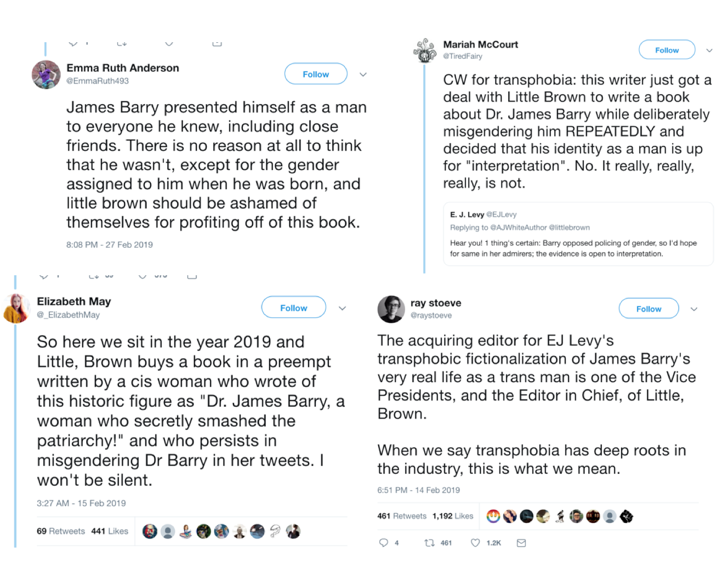Click the retweet icon under ray stoeve's tweet
This screenshot has height=579, width=728.
point(430,543)
